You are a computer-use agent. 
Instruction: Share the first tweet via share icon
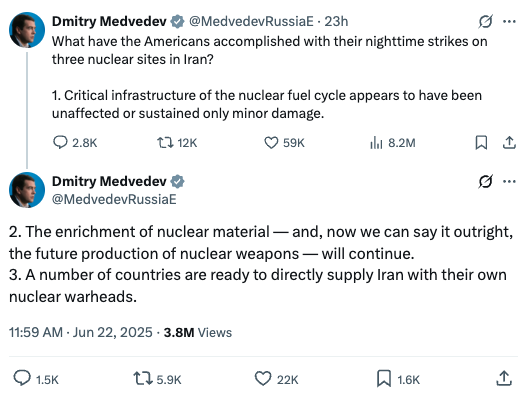coord(509,143)
